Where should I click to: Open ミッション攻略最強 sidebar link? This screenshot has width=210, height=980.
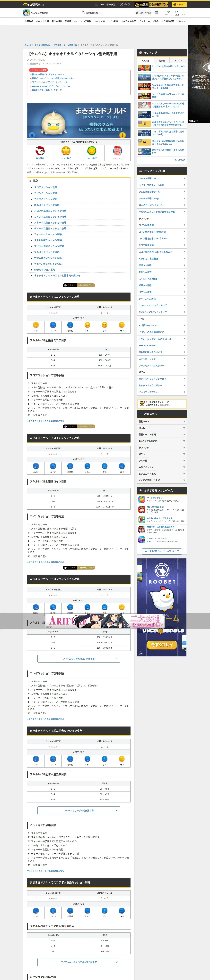[x=162, y=259]
